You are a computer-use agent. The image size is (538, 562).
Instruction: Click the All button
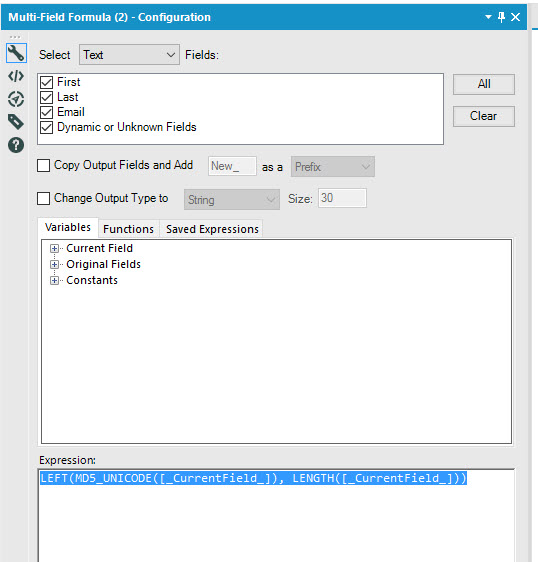click(484, 84)
